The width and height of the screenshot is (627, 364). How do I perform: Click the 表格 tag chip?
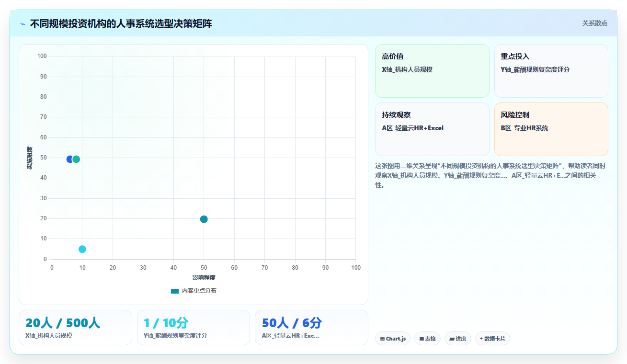tap(427, 339)
